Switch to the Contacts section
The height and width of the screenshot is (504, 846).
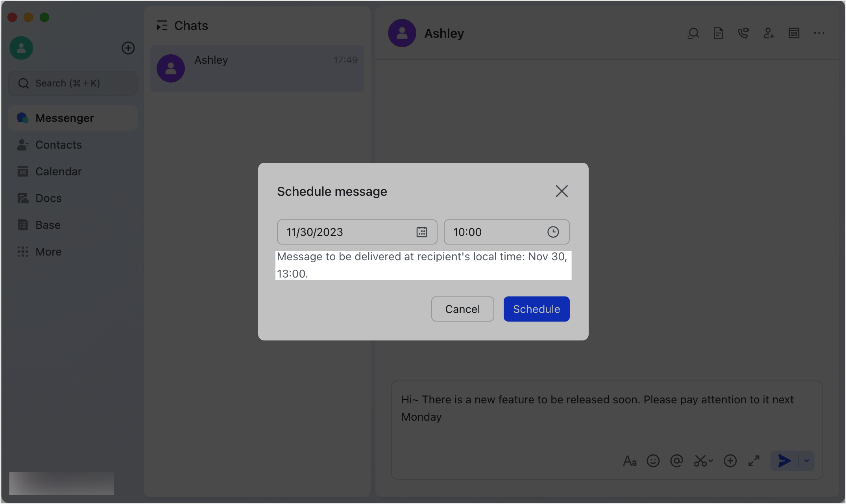(x=58, y=145)
